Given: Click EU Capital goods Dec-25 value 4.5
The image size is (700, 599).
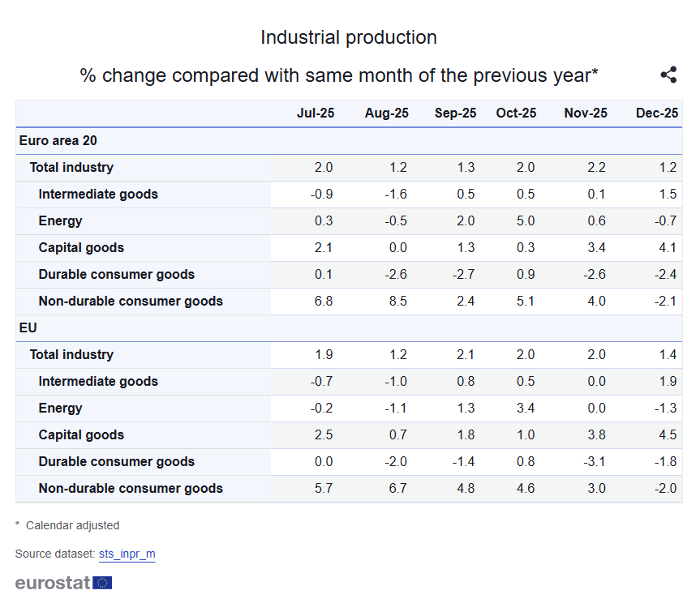Looking at the screenshot, I should point(668,434).
